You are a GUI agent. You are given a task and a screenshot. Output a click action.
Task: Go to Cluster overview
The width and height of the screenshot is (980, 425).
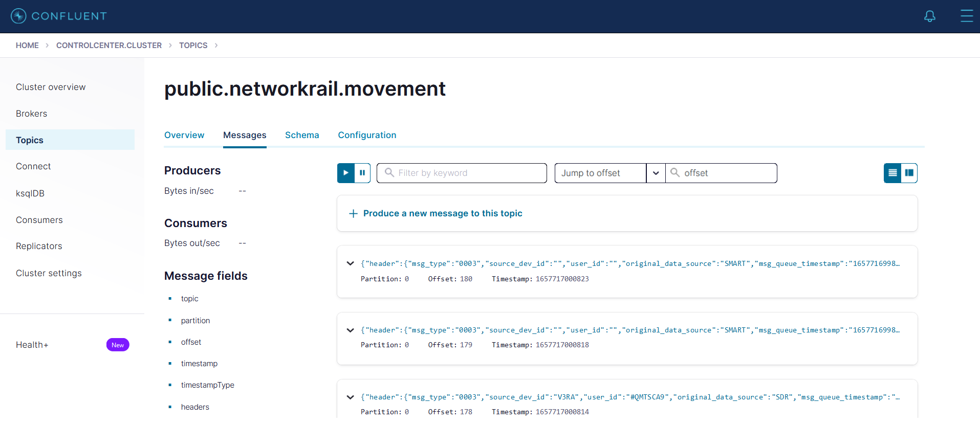tap(51, 87)
